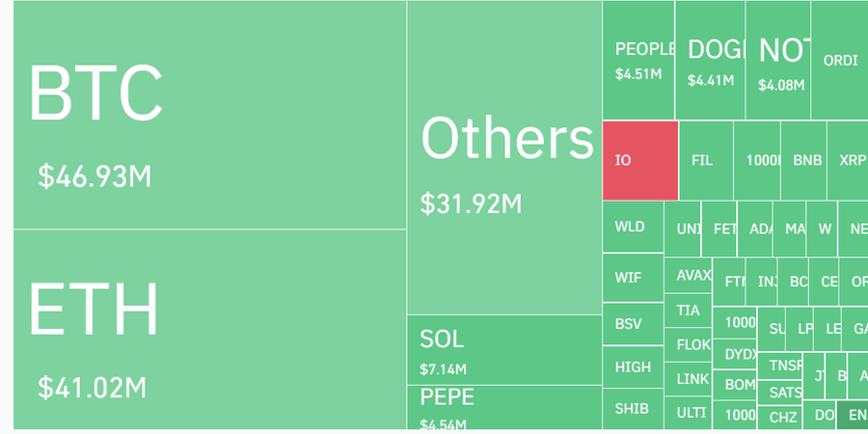868x434 pixels.
Task: Select the BSV tile
Action: click(634, 324)
